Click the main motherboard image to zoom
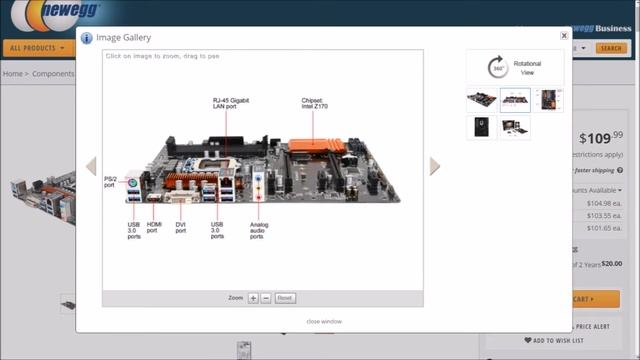 [x=263, y=170]
